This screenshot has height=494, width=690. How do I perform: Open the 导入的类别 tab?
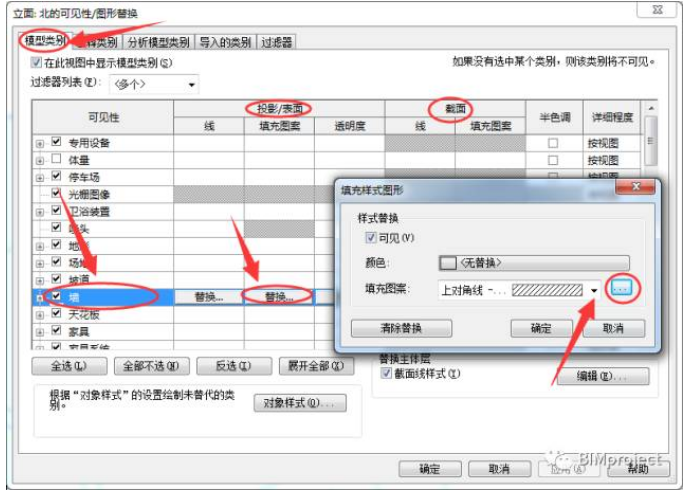pos(225,42)
